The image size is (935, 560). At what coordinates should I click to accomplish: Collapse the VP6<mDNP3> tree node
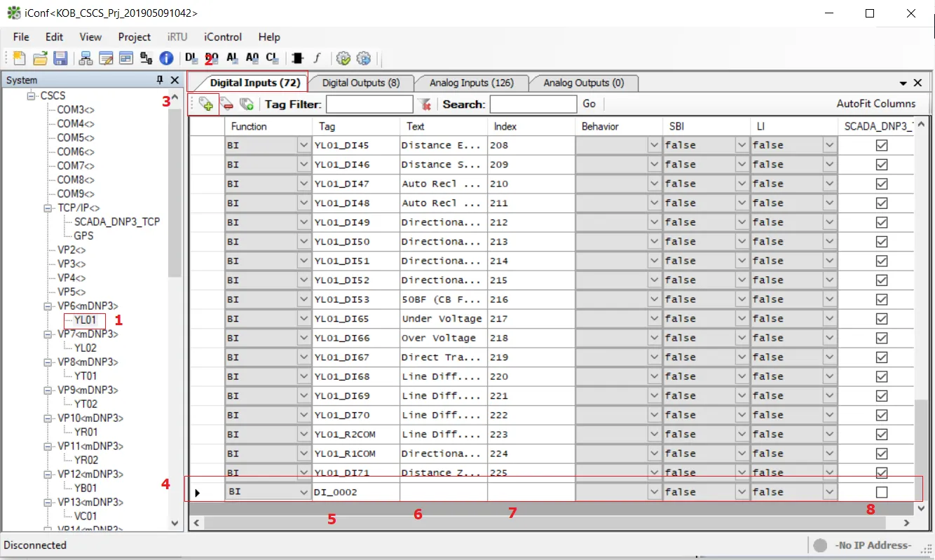[48, 306]
